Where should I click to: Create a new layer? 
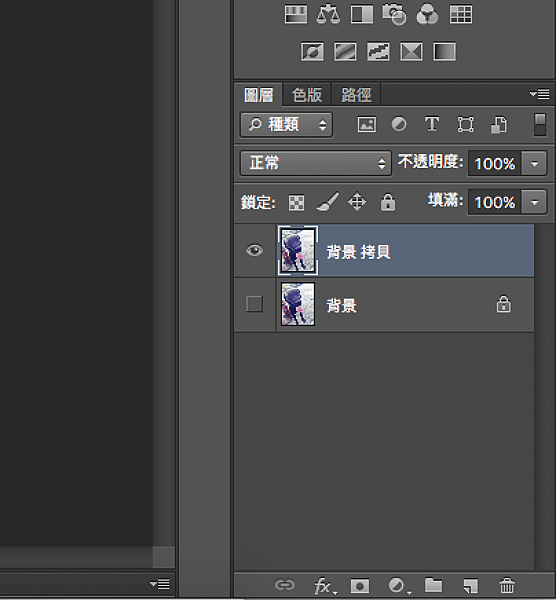point(470,585)
